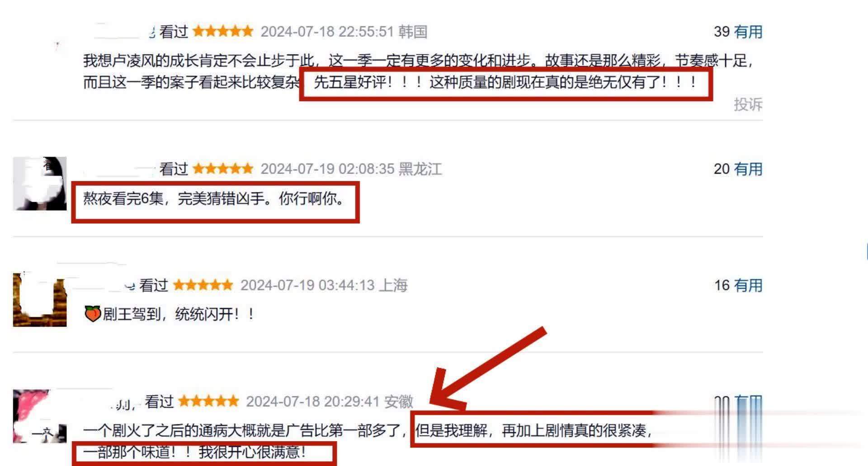Click the five-star rating on first review

coord(223,31)
